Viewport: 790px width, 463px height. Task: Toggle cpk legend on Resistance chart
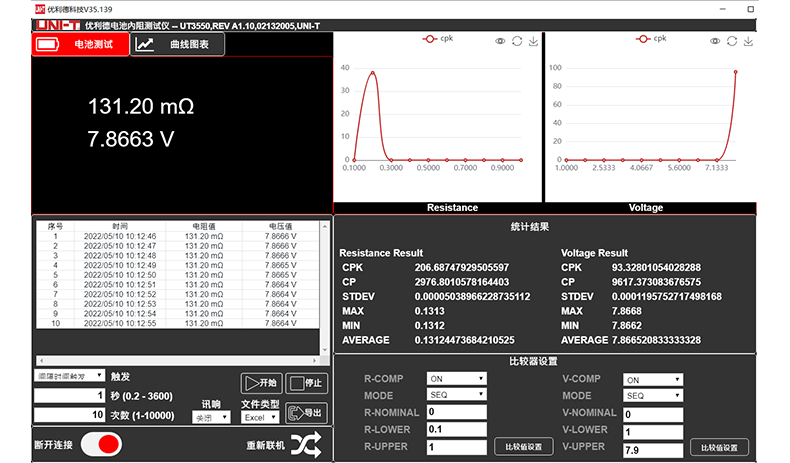438,38
